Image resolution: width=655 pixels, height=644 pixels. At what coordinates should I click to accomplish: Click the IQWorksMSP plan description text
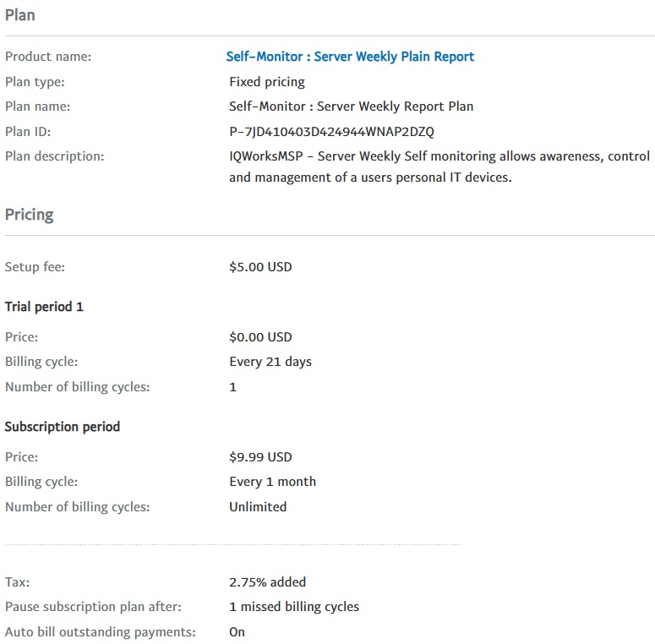439,166
